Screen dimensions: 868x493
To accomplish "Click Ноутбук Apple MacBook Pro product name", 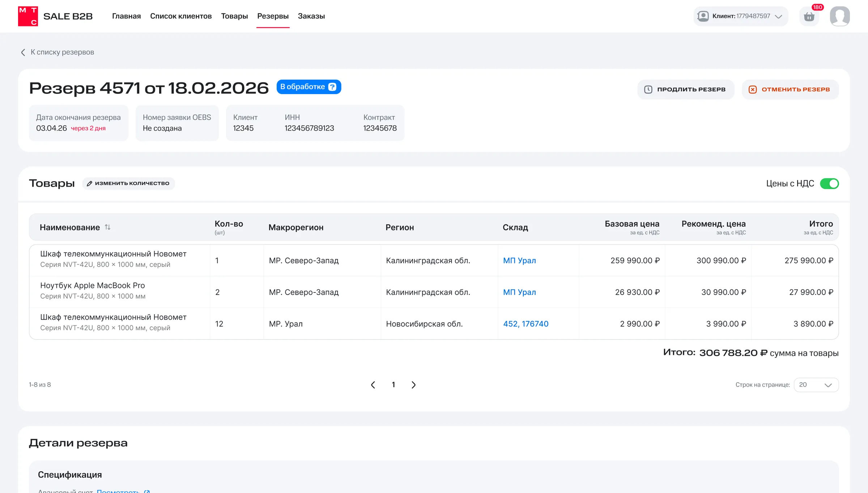I will 92,285.
